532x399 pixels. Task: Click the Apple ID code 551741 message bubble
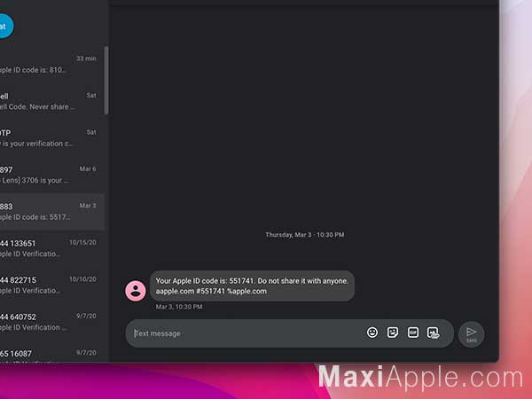tap(252, 286)
